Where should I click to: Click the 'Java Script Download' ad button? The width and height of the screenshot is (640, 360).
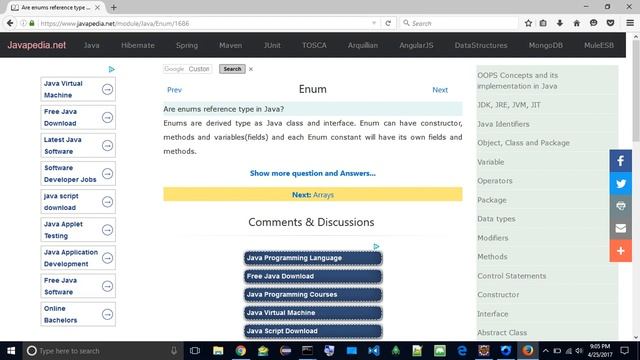[x=313, y=331]
